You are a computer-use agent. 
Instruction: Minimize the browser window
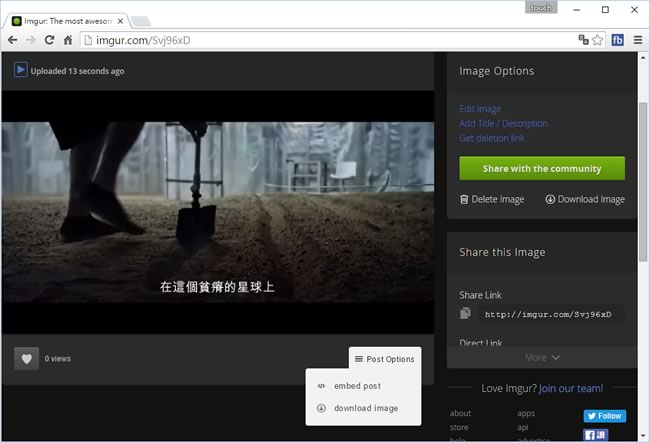point(577,10)
